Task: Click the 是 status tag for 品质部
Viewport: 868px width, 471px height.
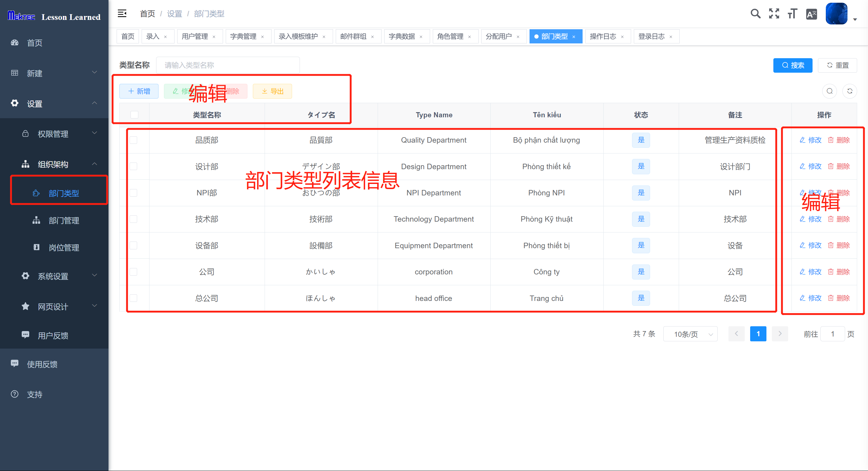Action: (x=641, y=140)
